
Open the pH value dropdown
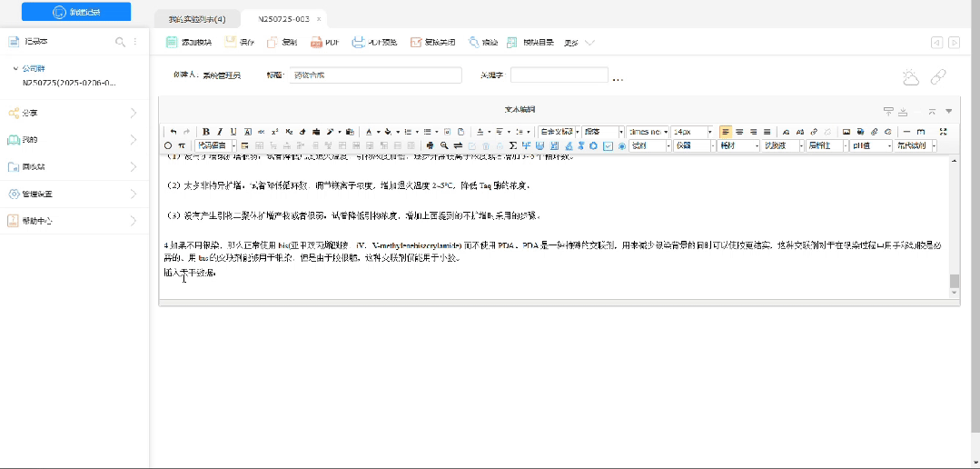pyautogui.click(x=871, y=145)
